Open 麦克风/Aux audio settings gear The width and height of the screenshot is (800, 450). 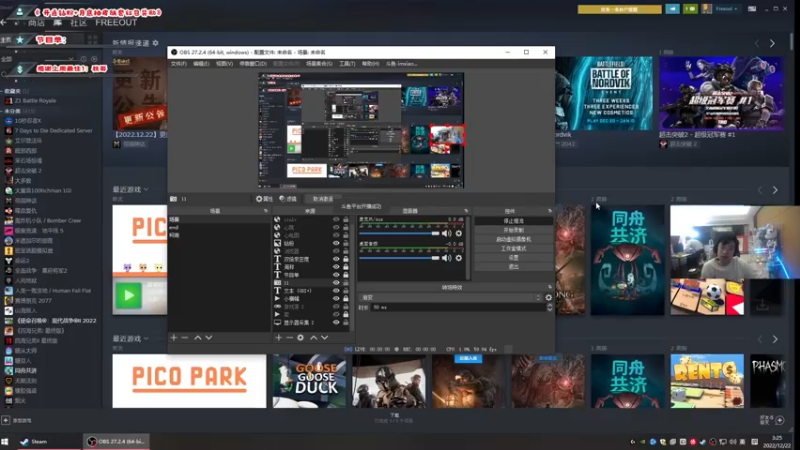pos(459,233)
